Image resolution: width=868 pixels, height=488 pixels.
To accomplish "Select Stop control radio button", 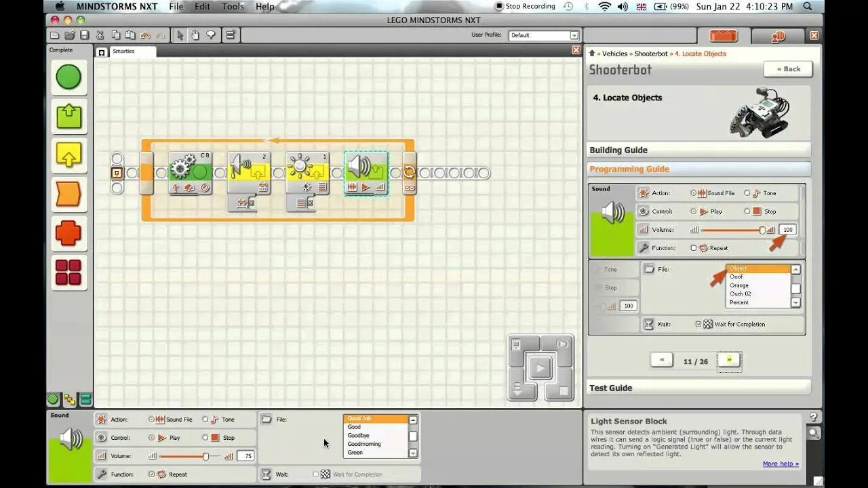I will click(205, 438).
